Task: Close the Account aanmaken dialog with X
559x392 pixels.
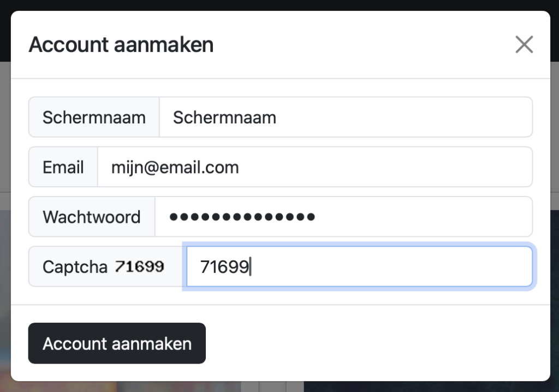Action: coord(524,45)
